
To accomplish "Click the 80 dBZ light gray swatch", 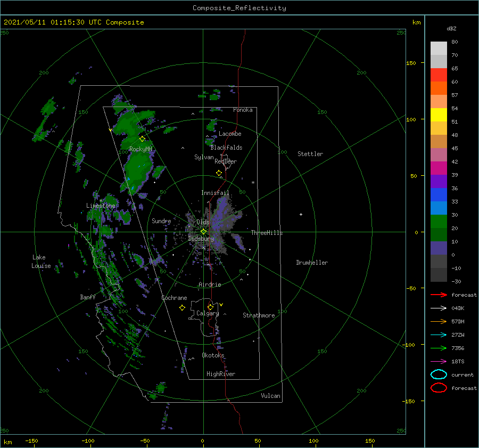I will point(439,48).
